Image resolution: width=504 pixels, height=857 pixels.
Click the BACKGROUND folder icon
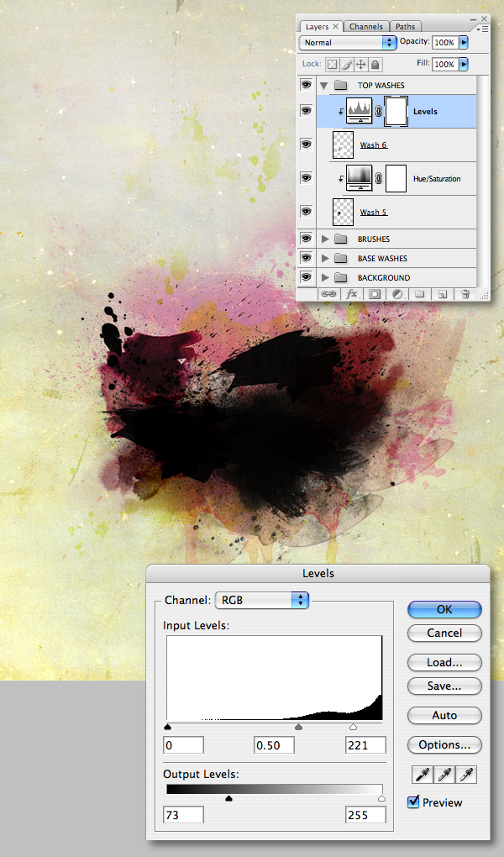(341, 277)
